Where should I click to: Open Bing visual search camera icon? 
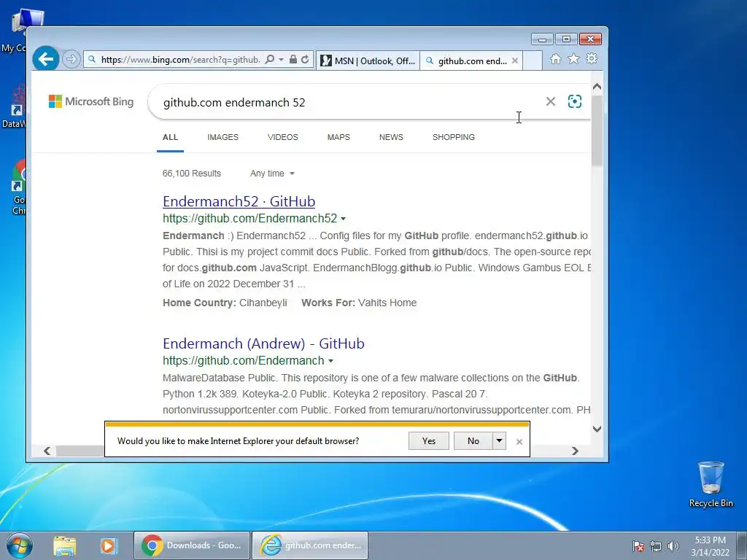tap(575, 101)
